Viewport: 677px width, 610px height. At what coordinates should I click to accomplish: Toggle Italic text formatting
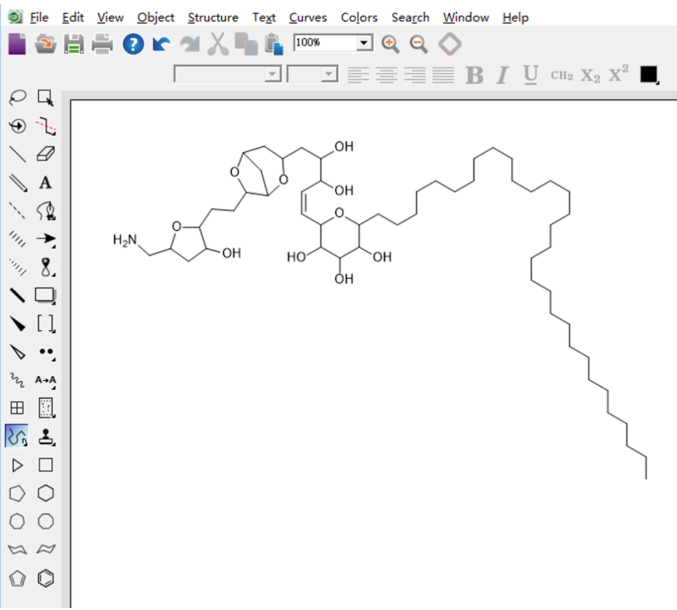pyautogui.click(x=502, y=75)
